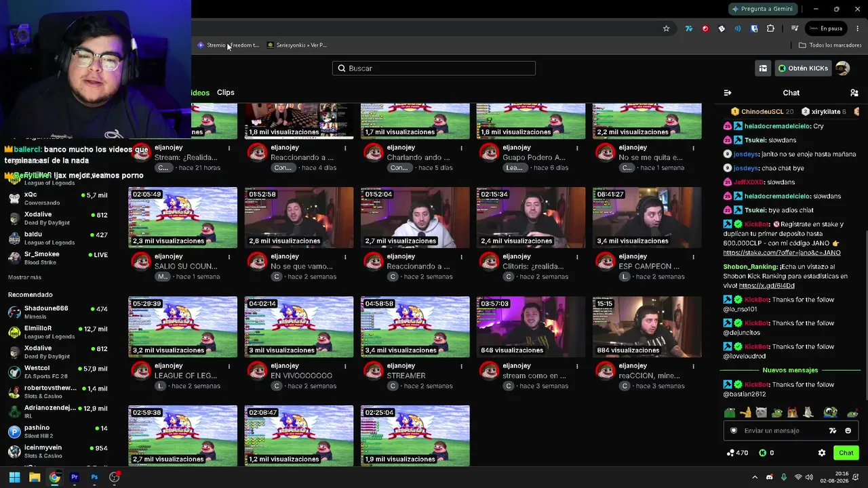
Task: Insert the frog with magnifying glass emote
Action: [x=831, y=412]
